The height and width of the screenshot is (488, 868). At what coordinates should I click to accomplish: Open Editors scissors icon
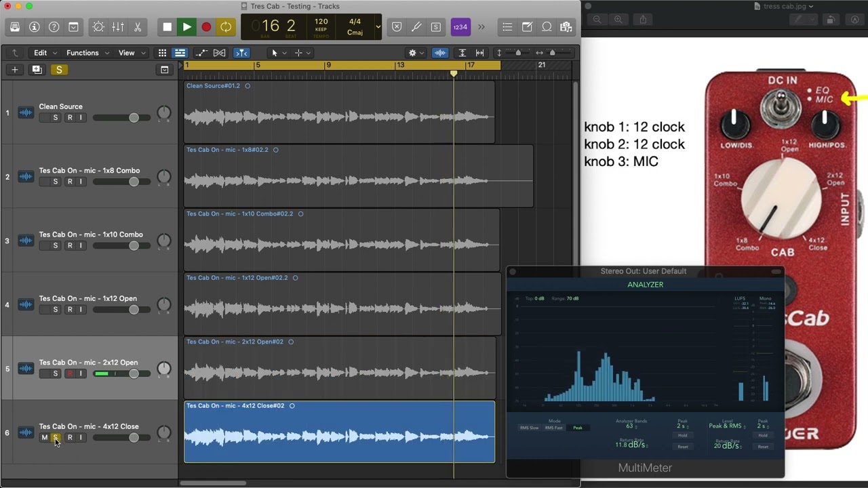tap(138, 27)
